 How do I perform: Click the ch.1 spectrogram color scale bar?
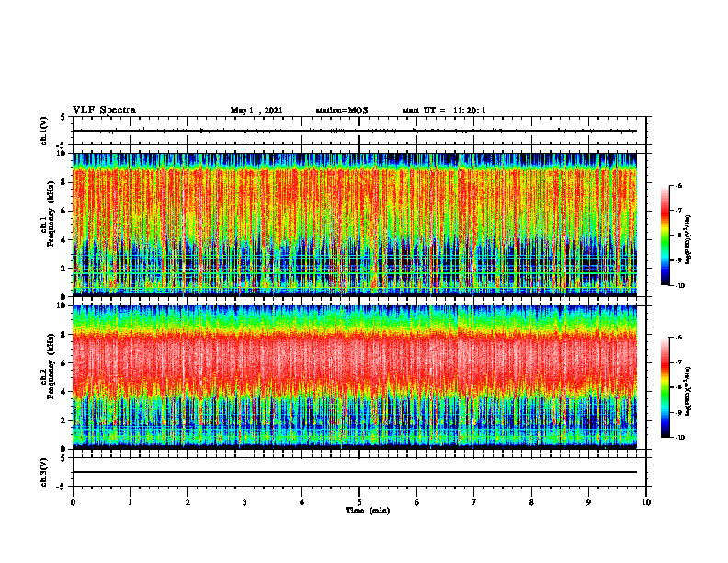(665, 236)
